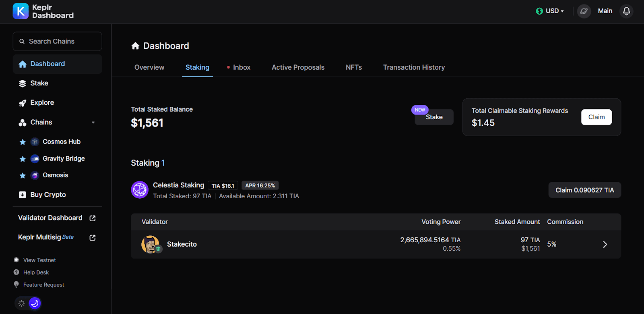Click the Staked Amount column header

517,222
